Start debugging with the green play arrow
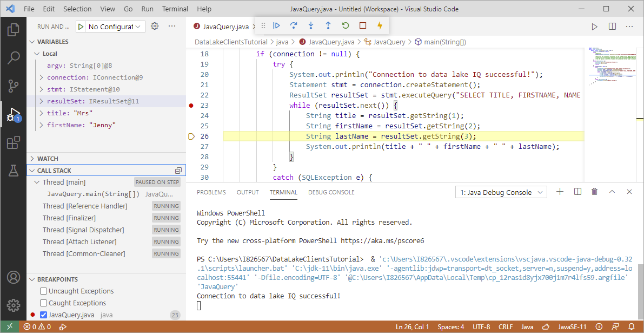644x333 pixels. coord(81,27)
